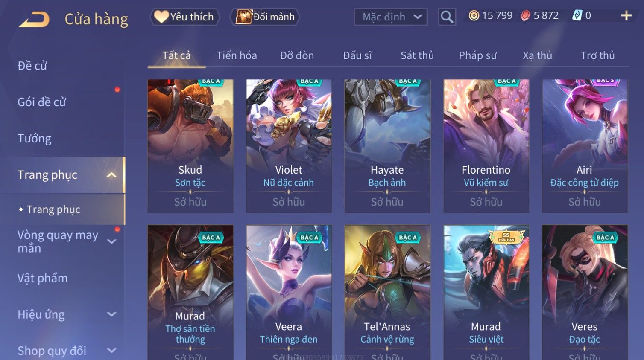Open the search magnifier icon

[x=447, y=17]
